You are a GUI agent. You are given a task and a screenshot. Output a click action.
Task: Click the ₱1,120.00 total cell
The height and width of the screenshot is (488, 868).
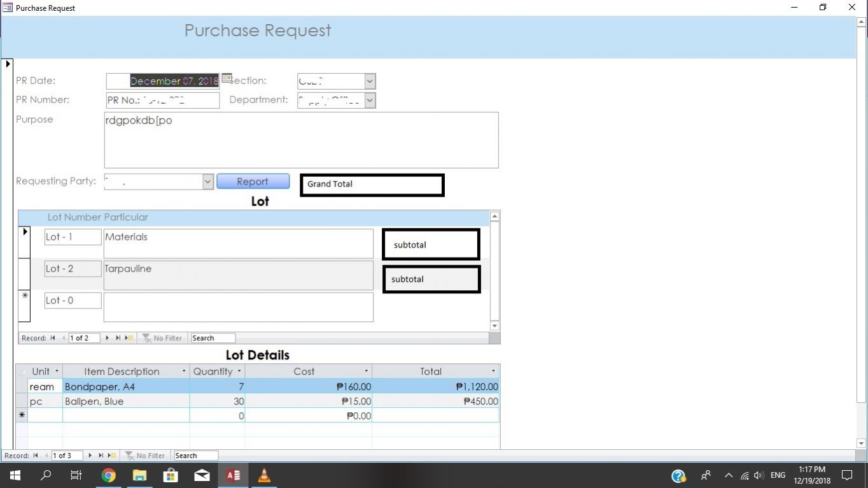pos(436,386)
